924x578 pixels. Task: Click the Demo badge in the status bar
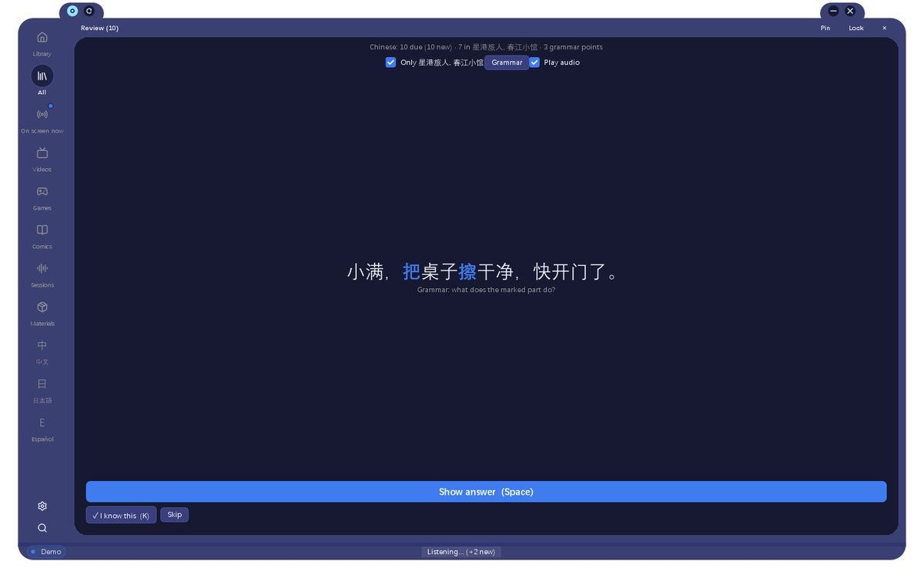pos(47,552)
